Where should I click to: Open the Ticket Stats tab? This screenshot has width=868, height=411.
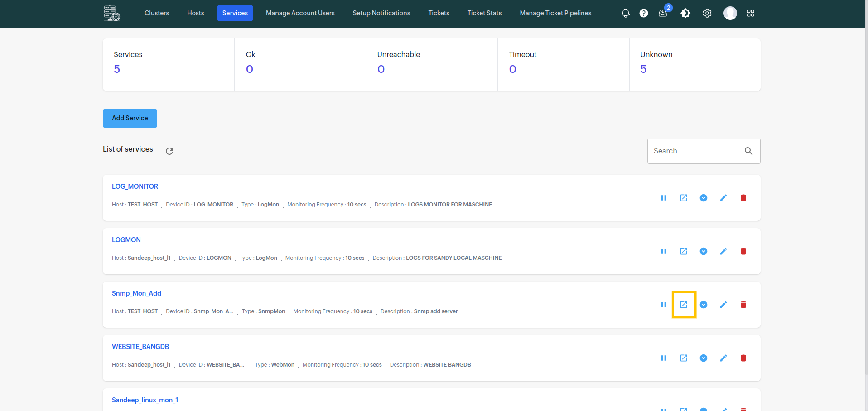coord(485,13)
